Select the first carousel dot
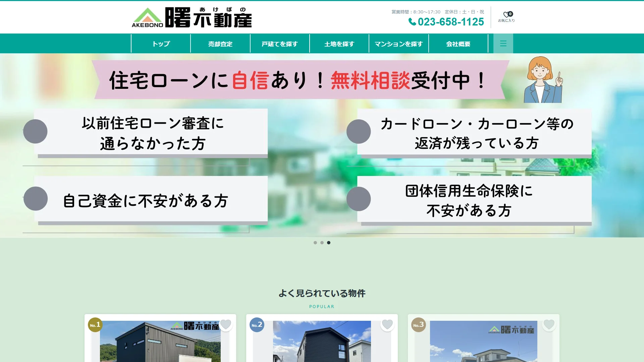 pos(315,243)
